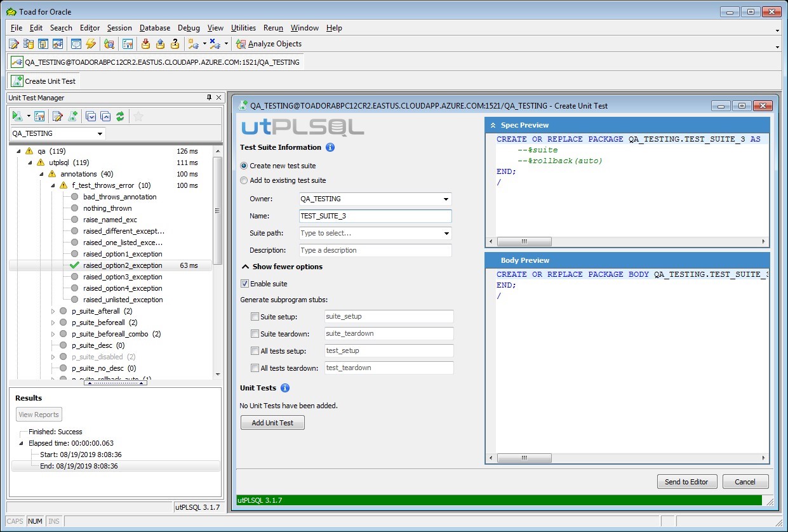Click the Commit icon with red down arrow

145,44
